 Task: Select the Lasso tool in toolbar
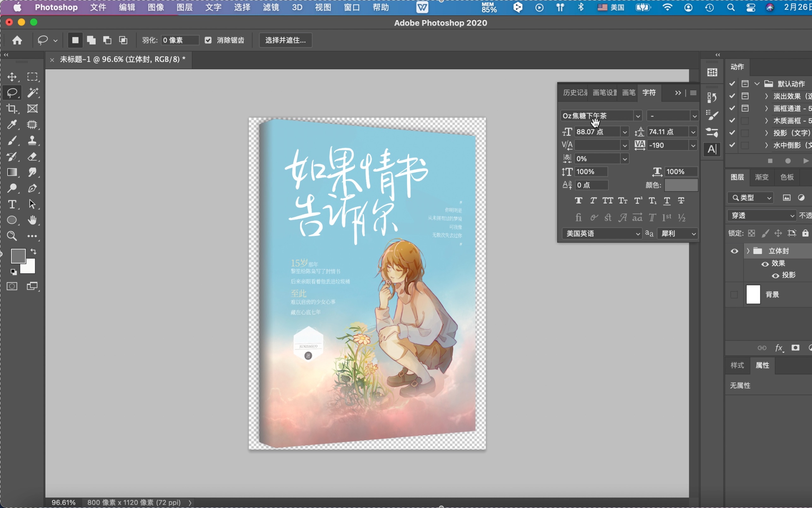tap(12, 93)
